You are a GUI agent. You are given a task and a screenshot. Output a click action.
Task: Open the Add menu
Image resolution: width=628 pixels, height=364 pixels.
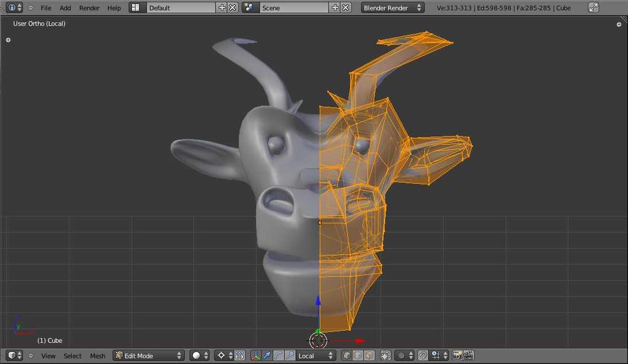[x=65, y=7]
